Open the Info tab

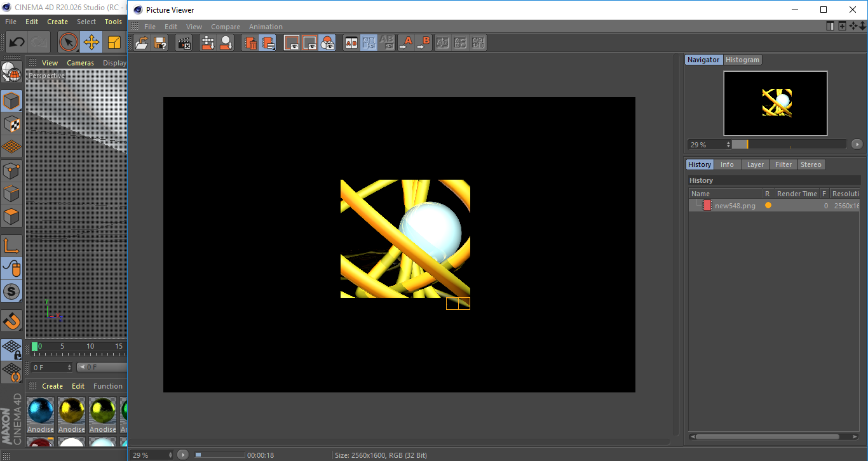(727, 164)
